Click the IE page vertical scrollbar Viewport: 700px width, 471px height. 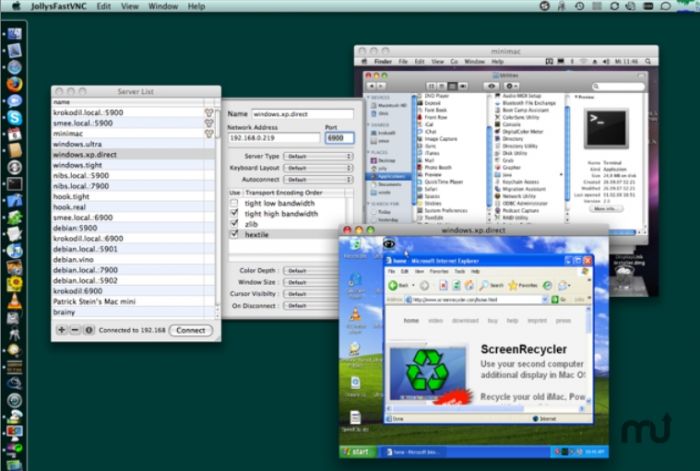(588, 355)
